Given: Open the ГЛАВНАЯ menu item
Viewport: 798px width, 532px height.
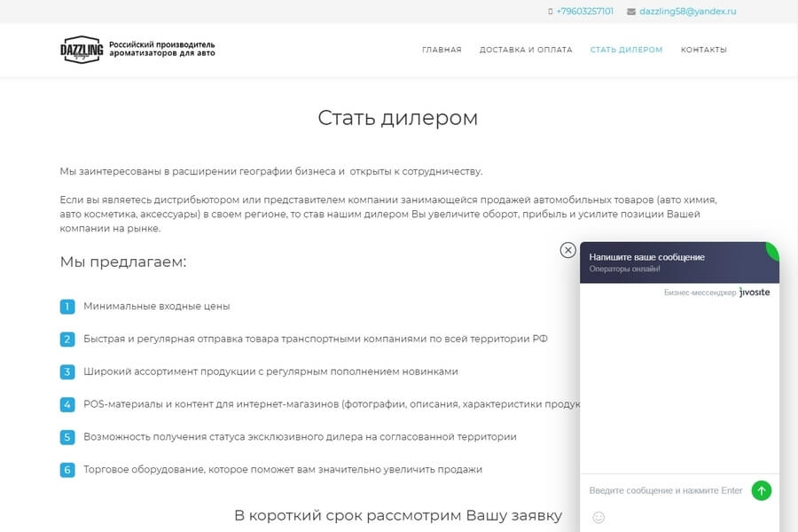Looking at the screenshot, I should pos(442,50).
